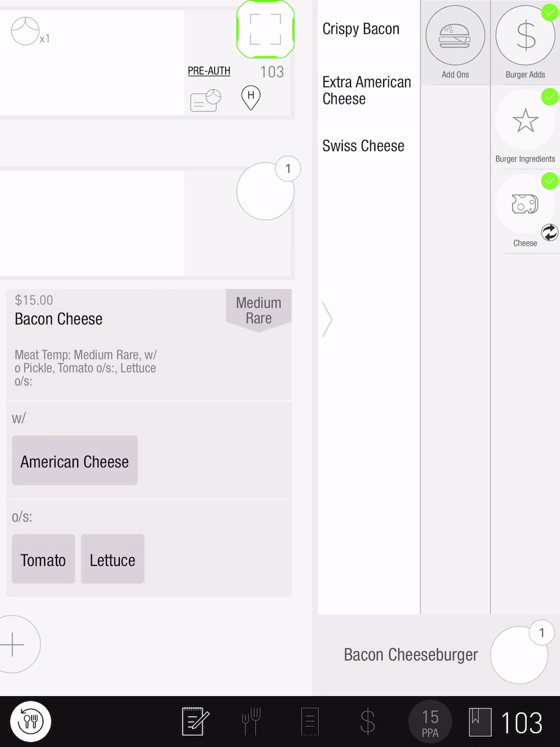
Task: Expand the H location pin marker
Action: [251, 98]
